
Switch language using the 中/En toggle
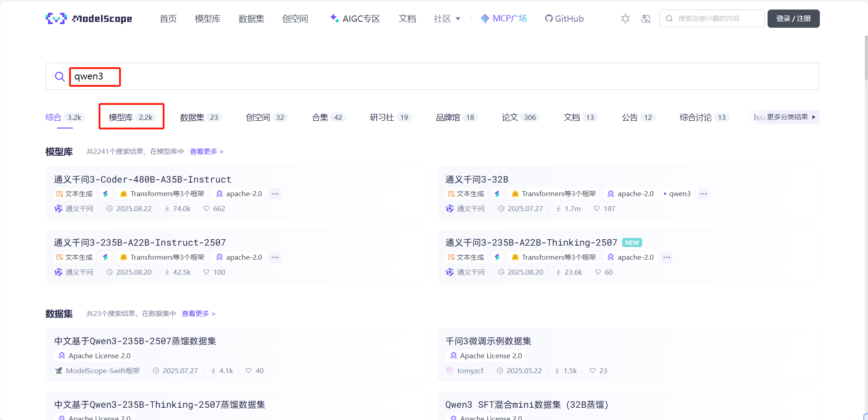point(646,19)
